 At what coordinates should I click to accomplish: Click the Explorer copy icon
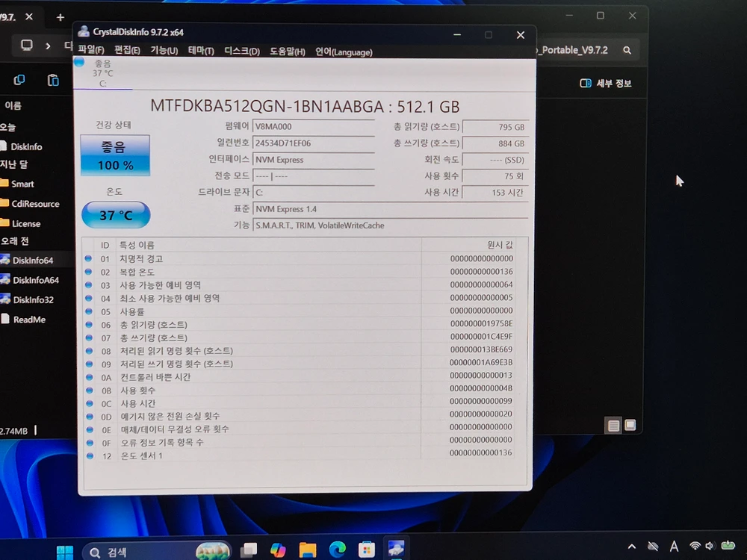tap(19, 80)
